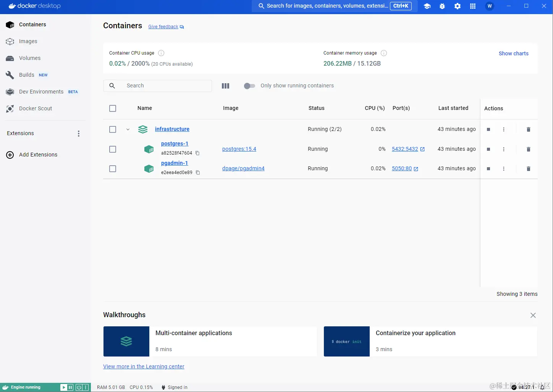553x392 pixels.
Task: Stop the infrastructure stack
Action: [x=488, y=129]
